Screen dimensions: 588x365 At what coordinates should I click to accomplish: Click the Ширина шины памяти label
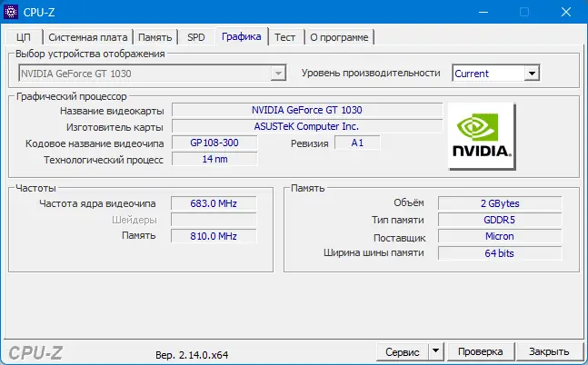[374, 253]
